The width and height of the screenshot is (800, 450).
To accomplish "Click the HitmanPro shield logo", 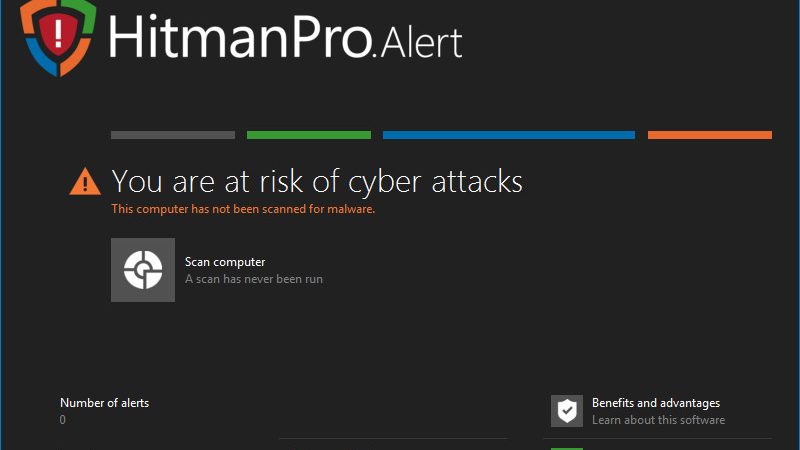I will [58, 37].
